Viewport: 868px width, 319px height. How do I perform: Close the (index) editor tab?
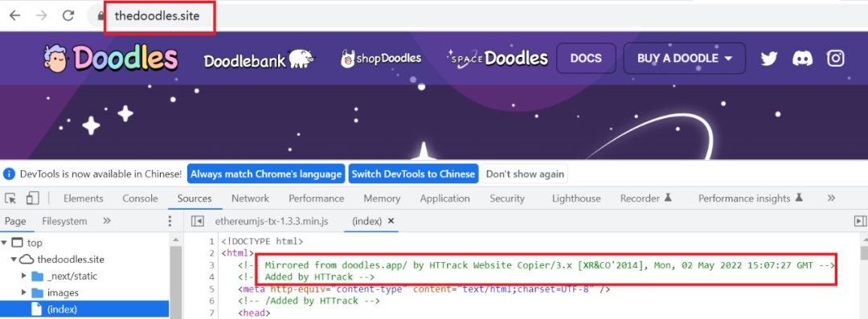pos(391,221)
